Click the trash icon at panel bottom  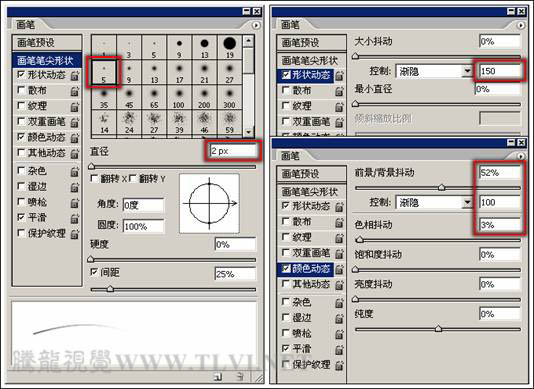[240, 376]
